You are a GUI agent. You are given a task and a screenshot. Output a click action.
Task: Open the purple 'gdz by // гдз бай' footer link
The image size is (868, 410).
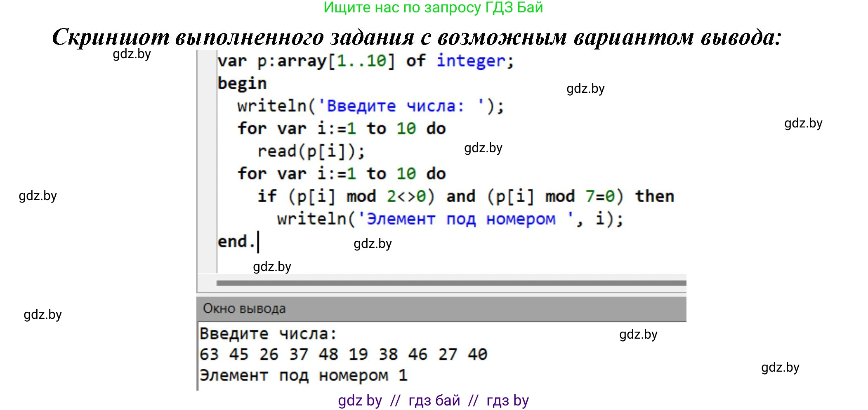coord(433,400)
